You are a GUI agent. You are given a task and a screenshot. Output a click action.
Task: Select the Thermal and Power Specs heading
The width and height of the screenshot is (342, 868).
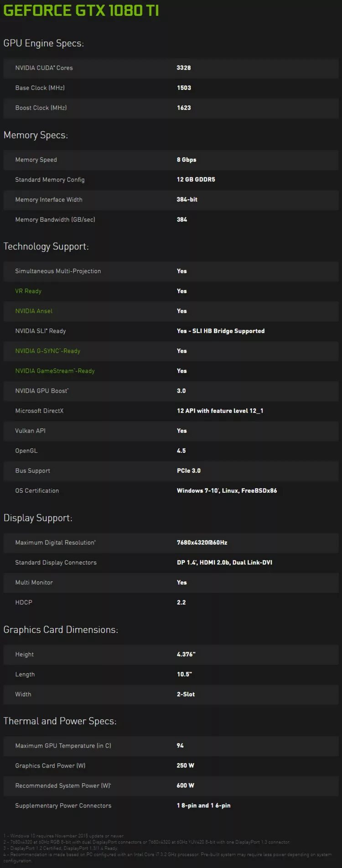[60, 721]
